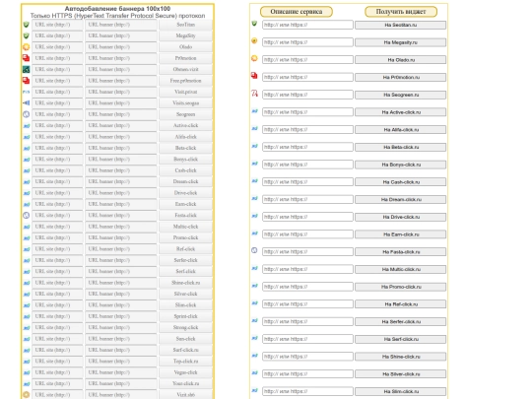Image resolution: width=532 pixels, height=399 pixels.
Task: Click the Beta-click banner button
Action: click(x=185, y=148)
